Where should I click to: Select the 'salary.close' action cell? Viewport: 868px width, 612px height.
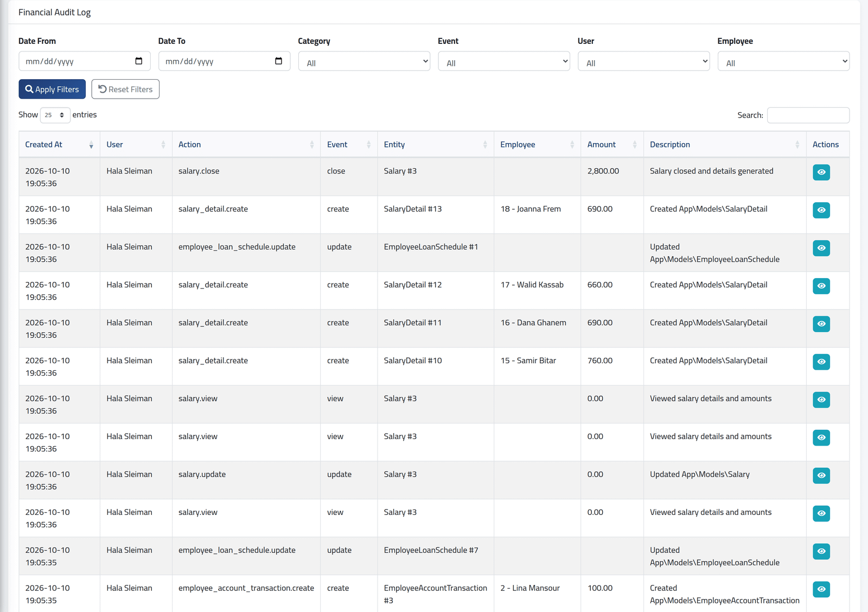coord(246,177)
